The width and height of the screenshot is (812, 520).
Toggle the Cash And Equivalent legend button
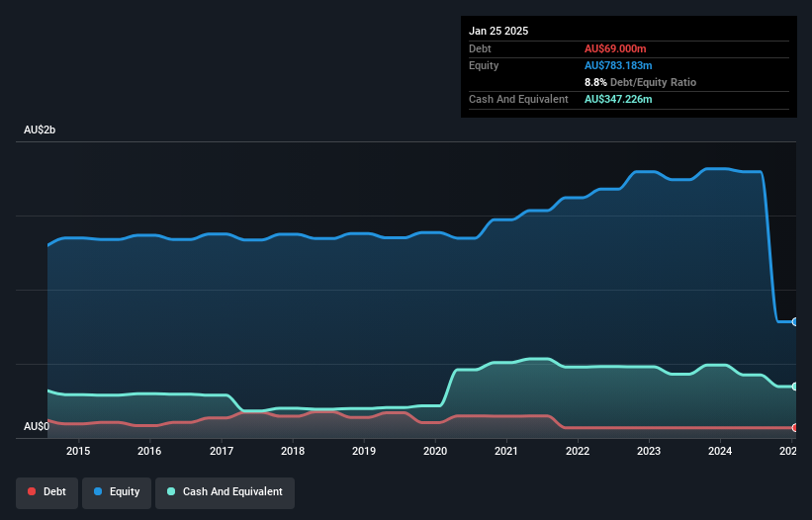tap(225, 492)
